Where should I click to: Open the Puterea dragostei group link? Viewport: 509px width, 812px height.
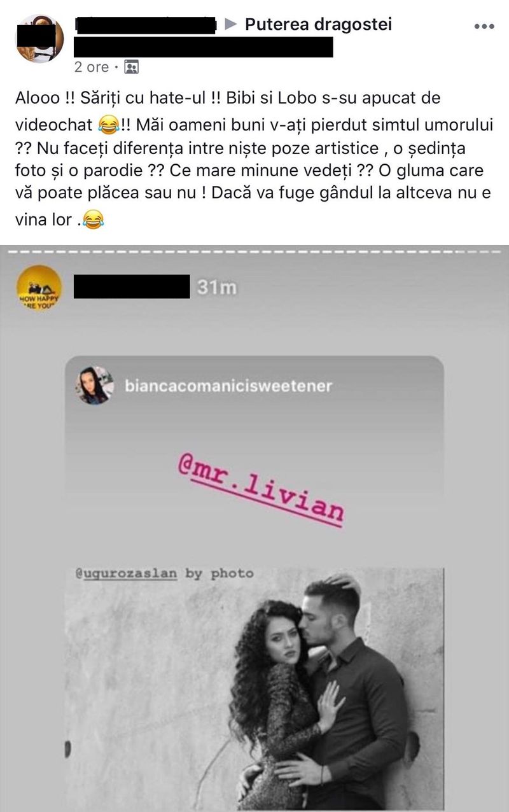[318, 25]
